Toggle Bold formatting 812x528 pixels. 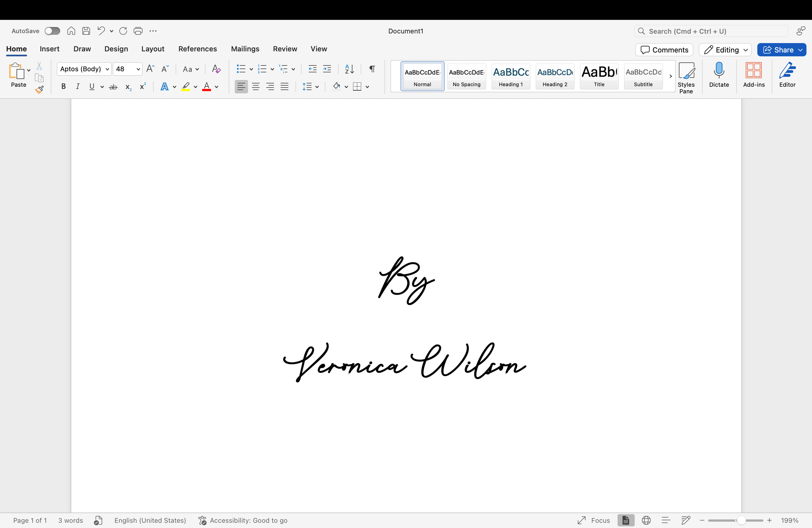click(x=63, y=87)
